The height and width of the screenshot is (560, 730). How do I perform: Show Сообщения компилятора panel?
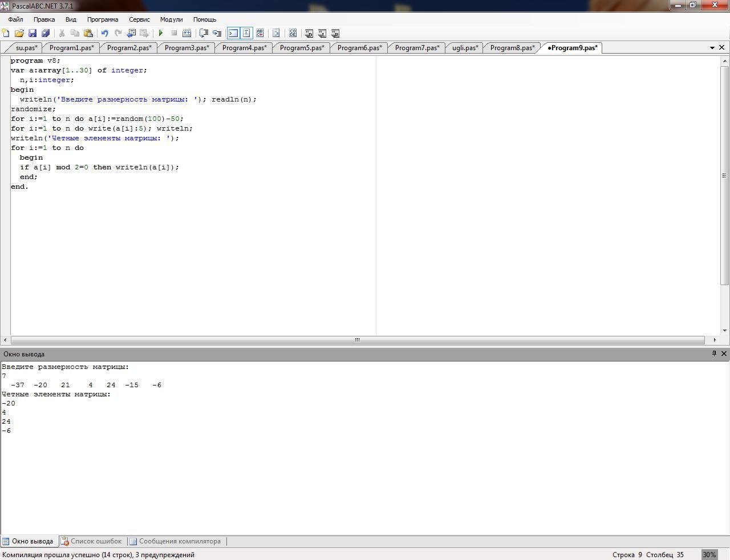[x=175, y=541]
